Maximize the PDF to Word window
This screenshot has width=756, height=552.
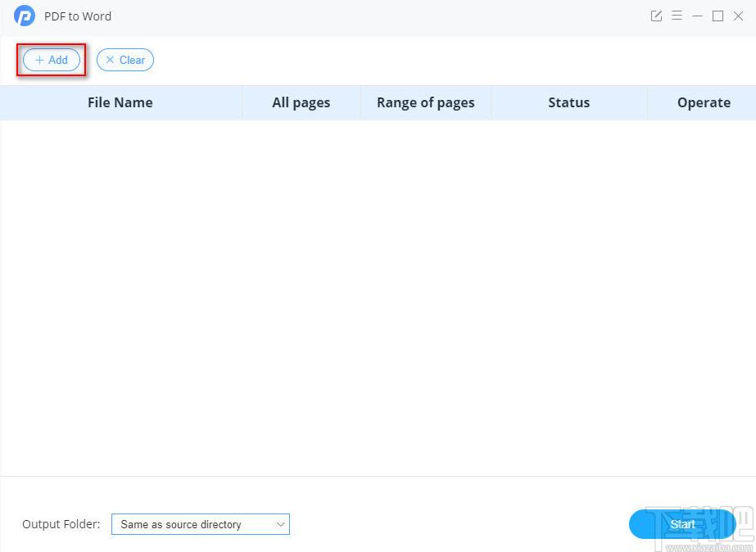pos(718,16)
